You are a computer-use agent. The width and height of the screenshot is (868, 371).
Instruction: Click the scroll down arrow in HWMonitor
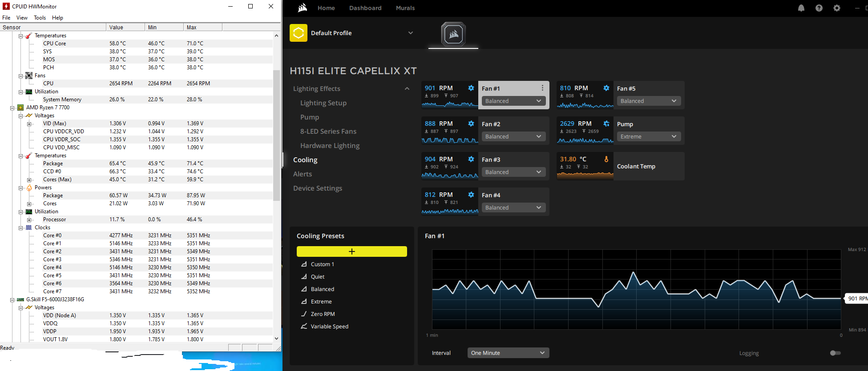coord(276,338)
